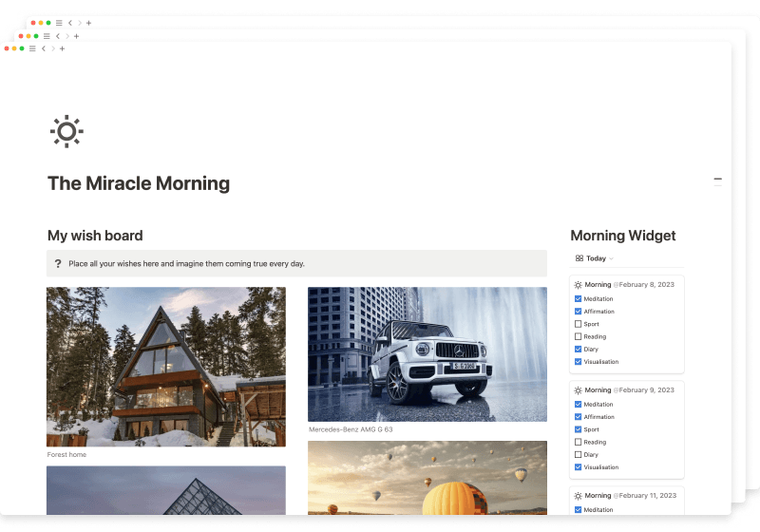Open the Forest home cabin image

click(x=166, y=367)
